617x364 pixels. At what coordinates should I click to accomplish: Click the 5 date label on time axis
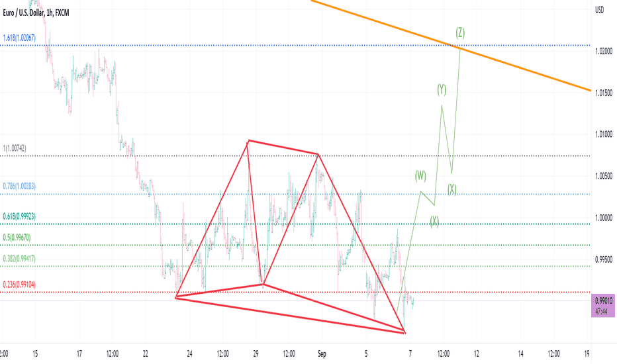(x=366, y=354)
